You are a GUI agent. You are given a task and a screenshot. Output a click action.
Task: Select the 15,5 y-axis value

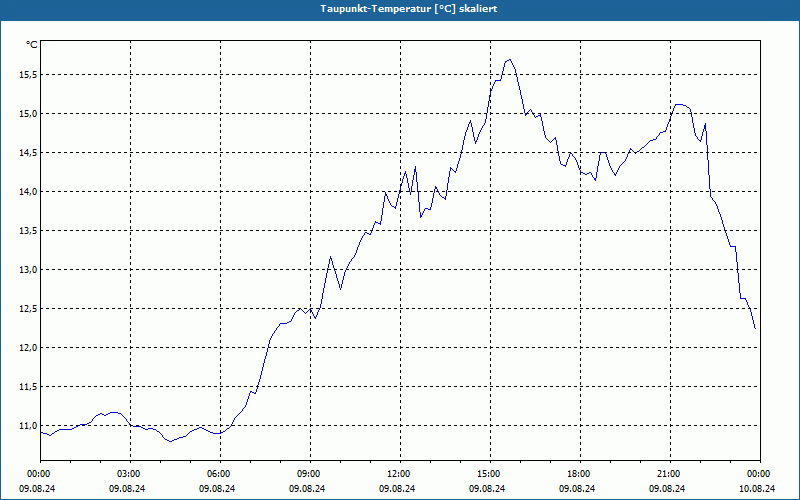(28, 74)
